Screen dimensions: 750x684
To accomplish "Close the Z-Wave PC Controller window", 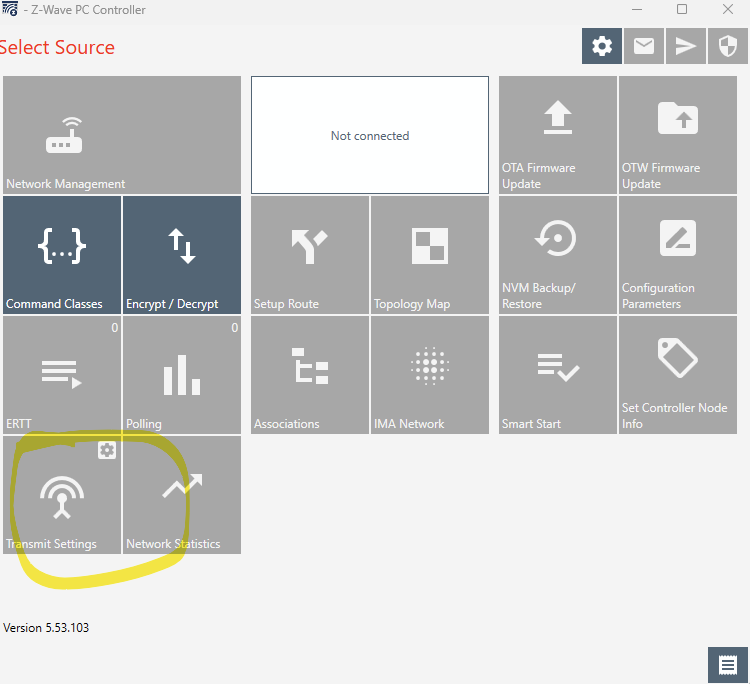I will [x=728, y=9].
